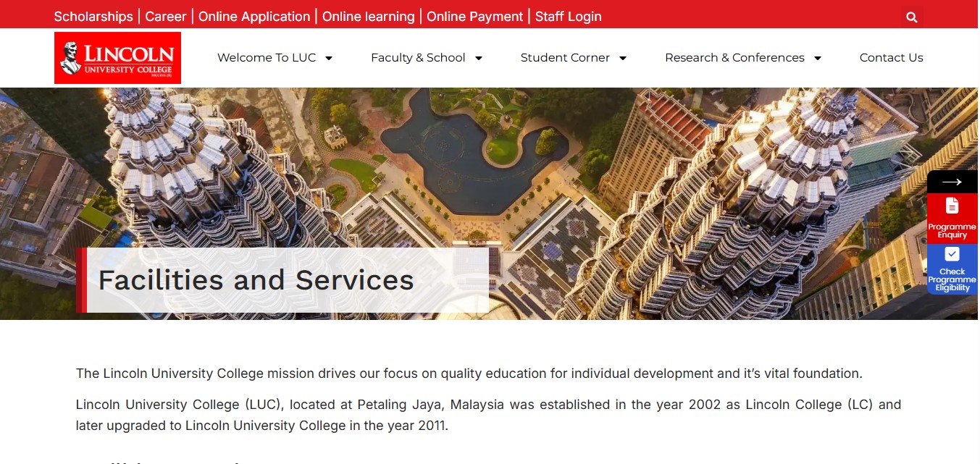
Task: Open the Faculty & School menu
Action: click(418, 58)
